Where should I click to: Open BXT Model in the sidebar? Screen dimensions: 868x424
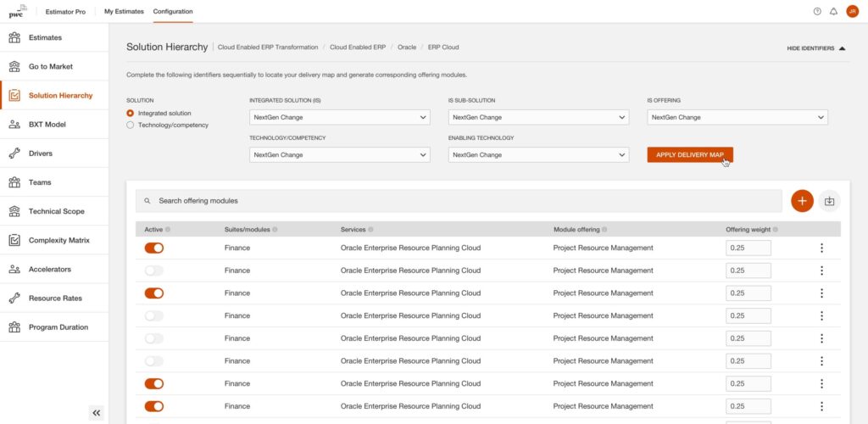point(54,125)
